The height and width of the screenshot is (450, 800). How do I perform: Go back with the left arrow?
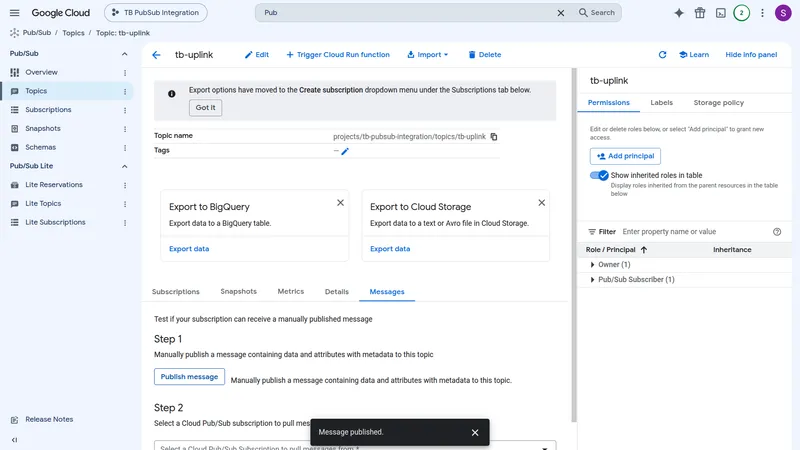(156, 55)
